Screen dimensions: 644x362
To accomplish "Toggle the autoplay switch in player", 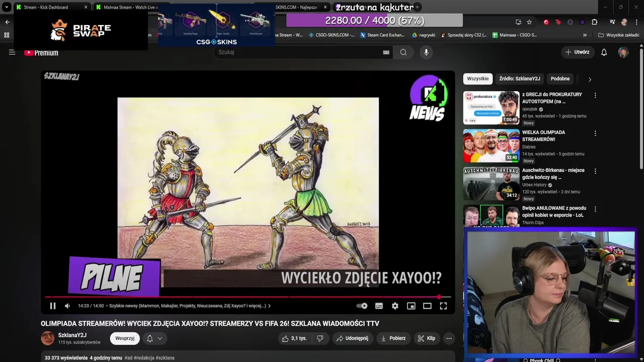I will click(362, 306).
